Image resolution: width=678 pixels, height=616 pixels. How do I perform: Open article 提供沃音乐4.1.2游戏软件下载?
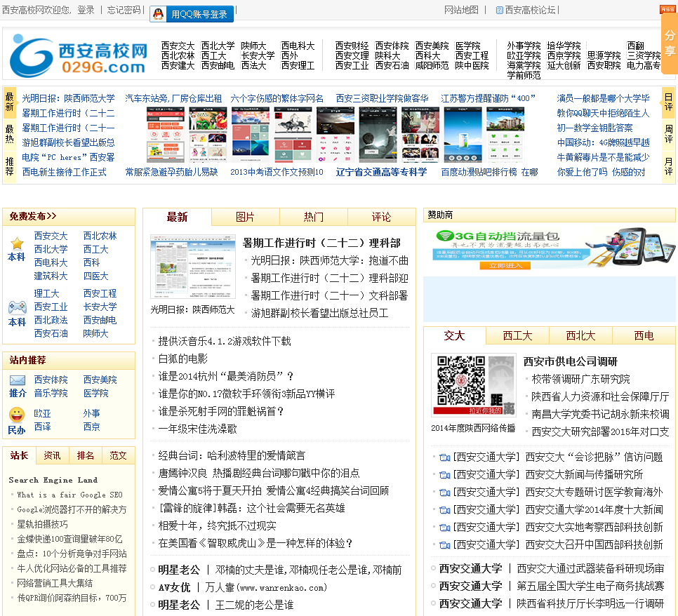pos(225,341)
